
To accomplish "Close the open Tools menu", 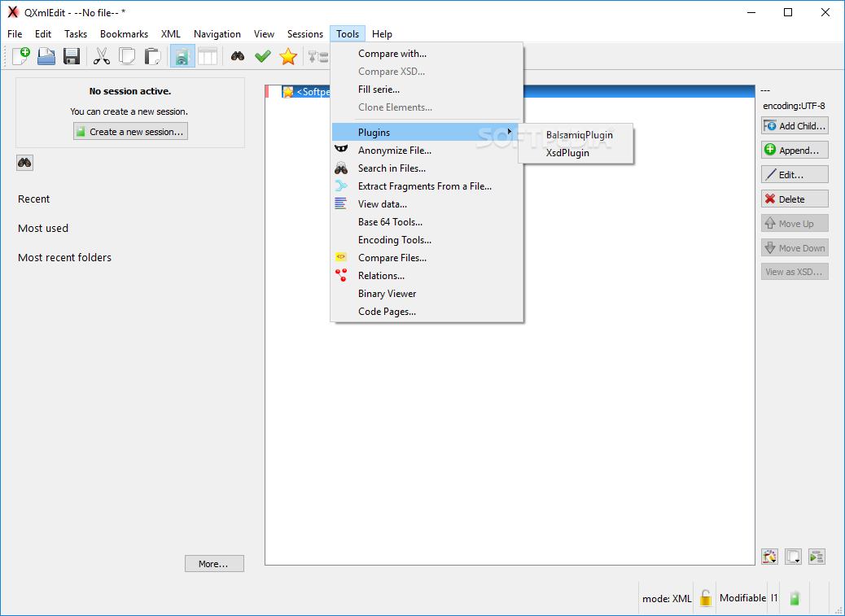I will point(348,34).
